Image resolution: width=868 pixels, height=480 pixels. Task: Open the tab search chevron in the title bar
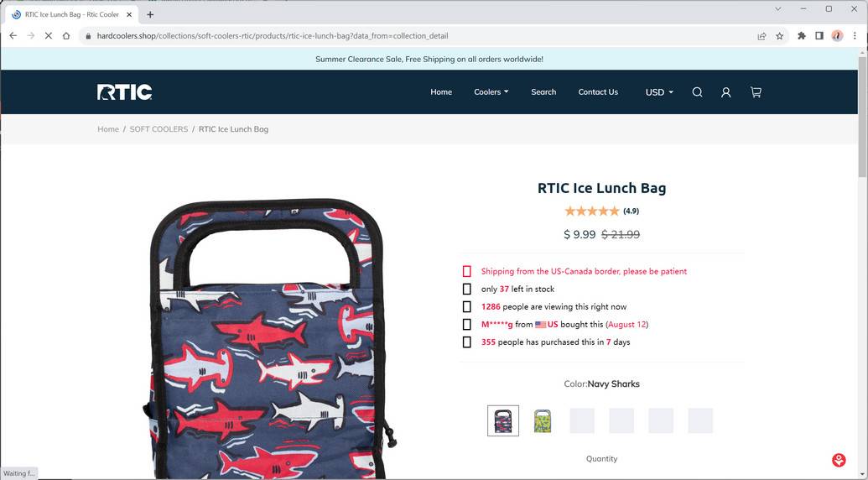pos(778,9)
